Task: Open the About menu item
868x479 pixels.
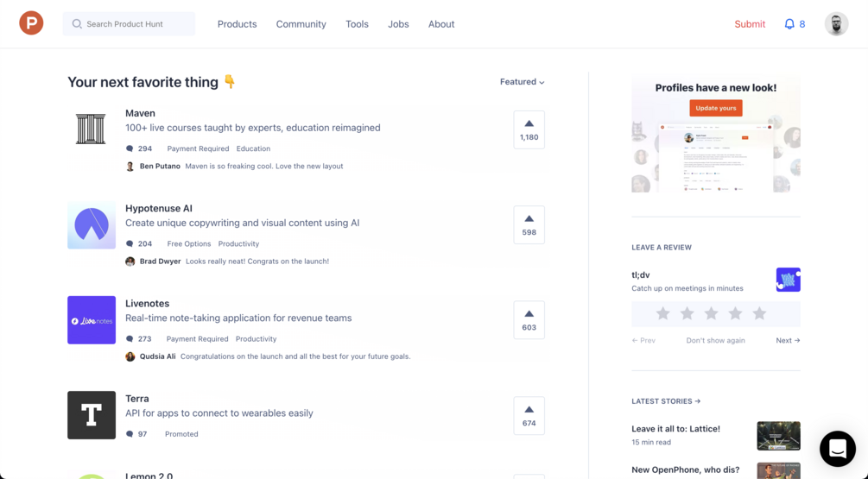Action: 441,24
